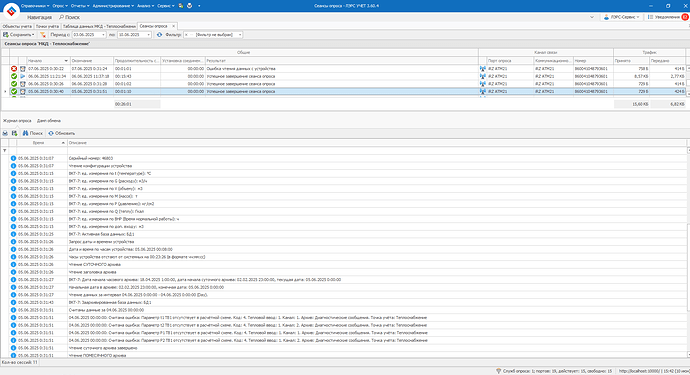Open the period end date dropdown 10.06.2025
690x375 pixels.
tap(149, 35)
